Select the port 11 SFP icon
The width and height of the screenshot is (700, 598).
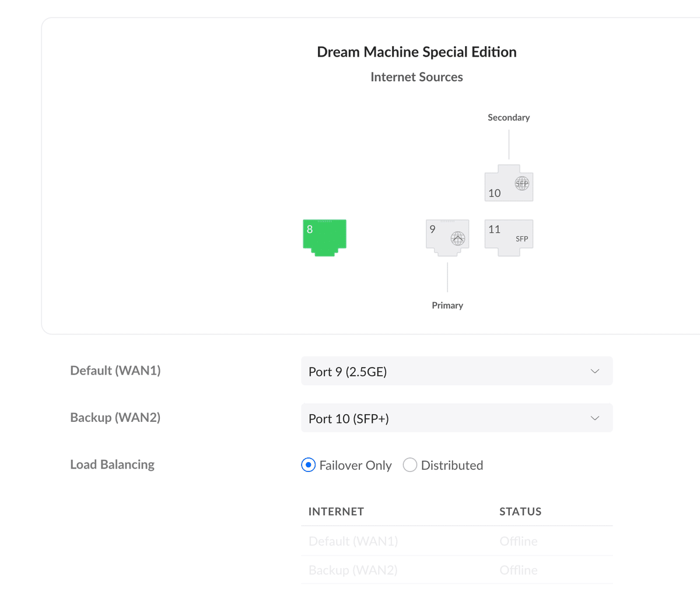tap(509, 237)
